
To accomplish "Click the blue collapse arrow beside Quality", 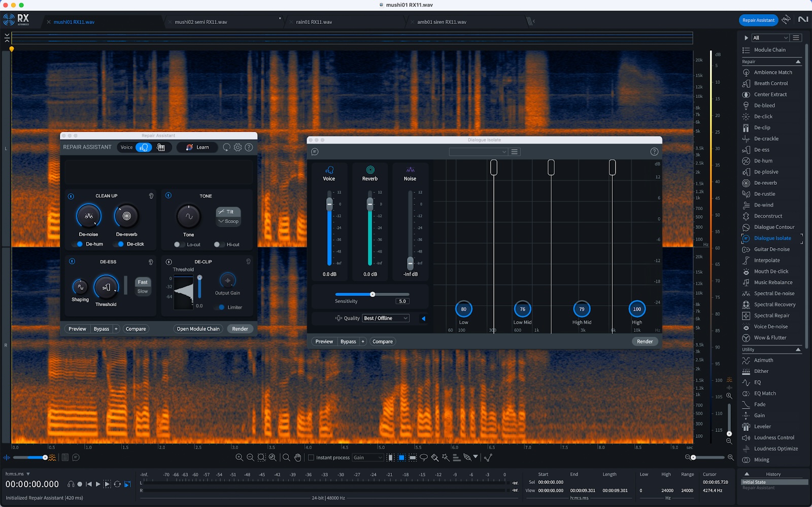I will tap(423, 318).
